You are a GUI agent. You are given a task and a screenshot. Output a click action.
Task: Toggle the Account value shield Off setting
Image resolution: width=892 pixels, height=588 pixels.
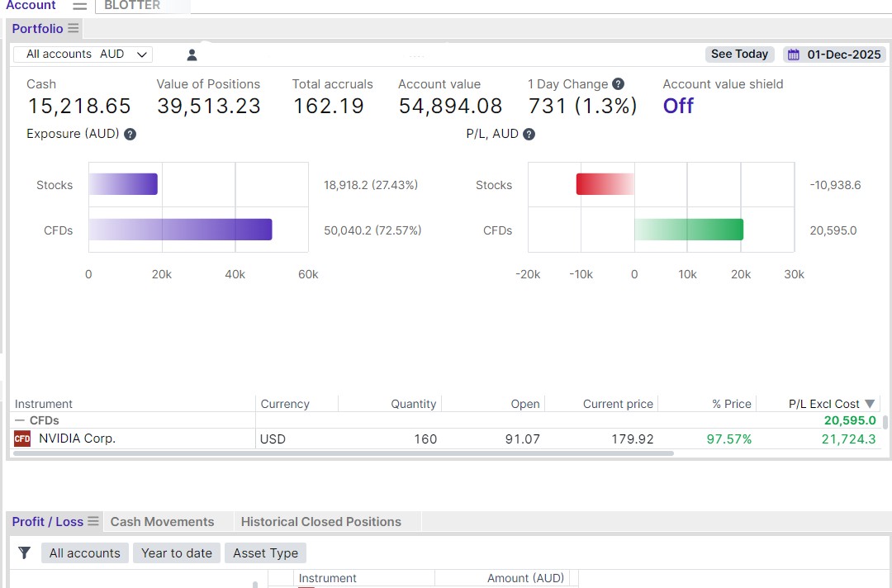(678, 106)
